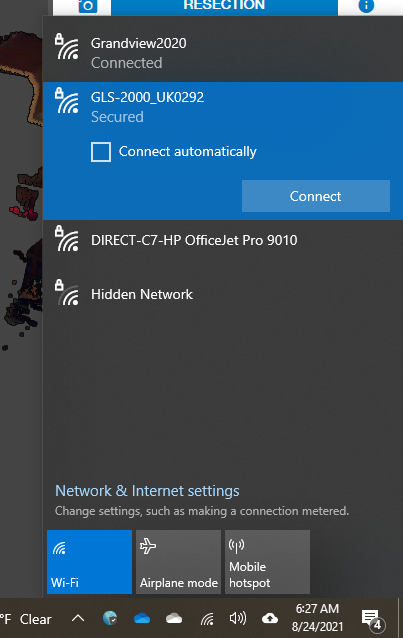Click the Wi-Fi network tray icon
Viewport: 403px width, 638px height.
coord(207,619)
